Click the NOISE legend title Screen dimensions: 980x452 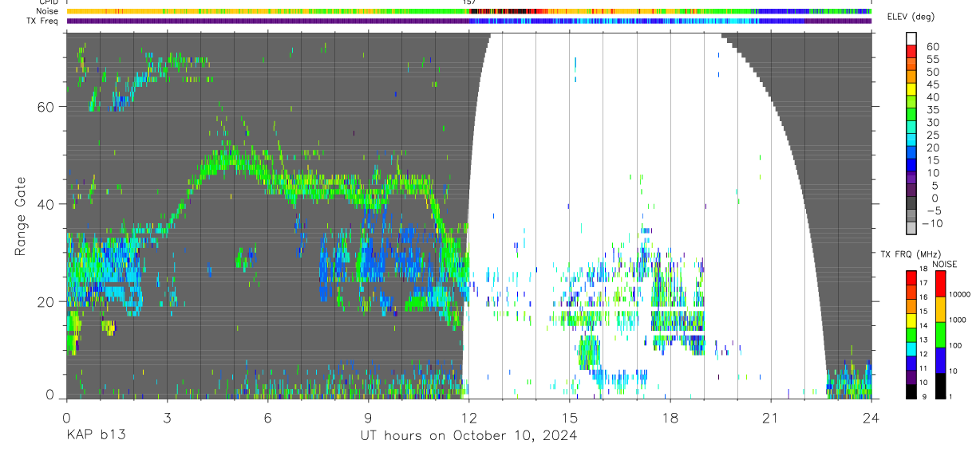tap(944, 264)
